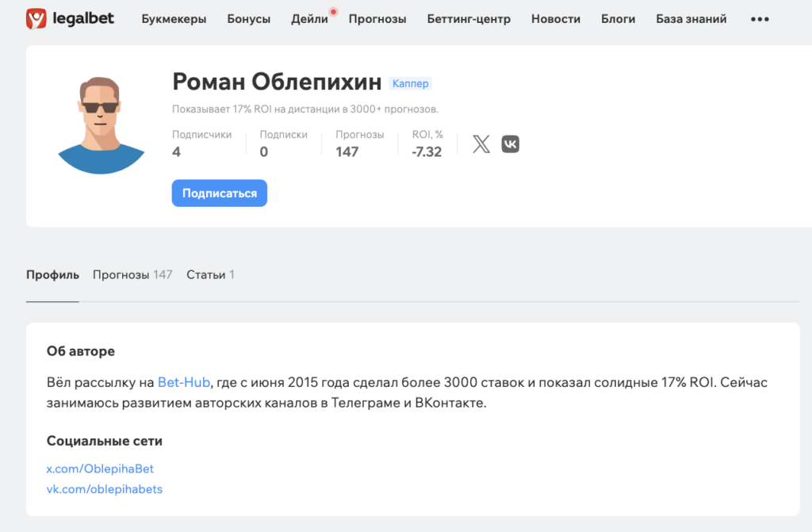812x532 pixels.
Task: Click the tagline about 17% ROI
Action: point(305,109)
